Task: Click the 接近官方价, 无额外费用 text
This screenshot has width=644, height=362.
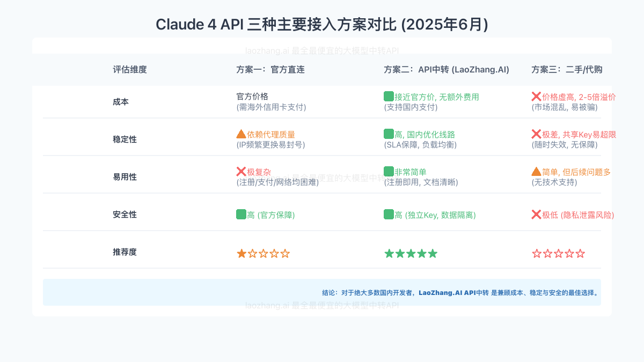Action: pyautogui.click(x=437, y=97)
